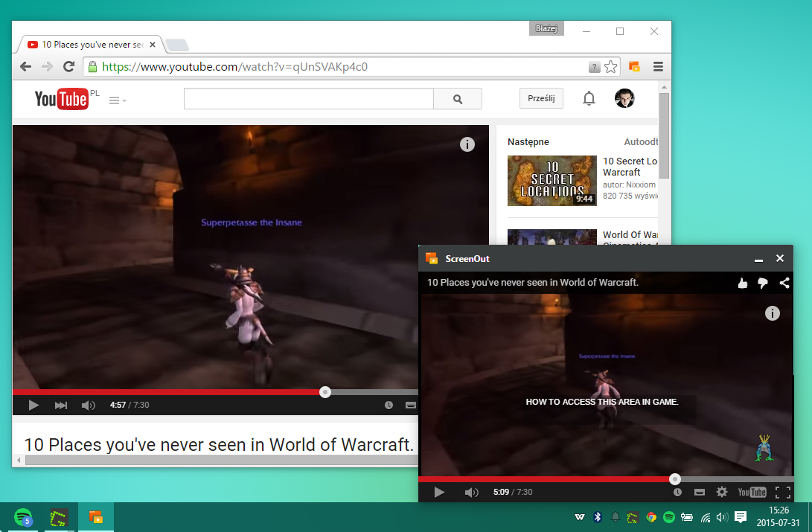Enter fullscreen in the ScreenOut player
The height and width of the screenshot is (532, 812).
click(x=782, y=492)
